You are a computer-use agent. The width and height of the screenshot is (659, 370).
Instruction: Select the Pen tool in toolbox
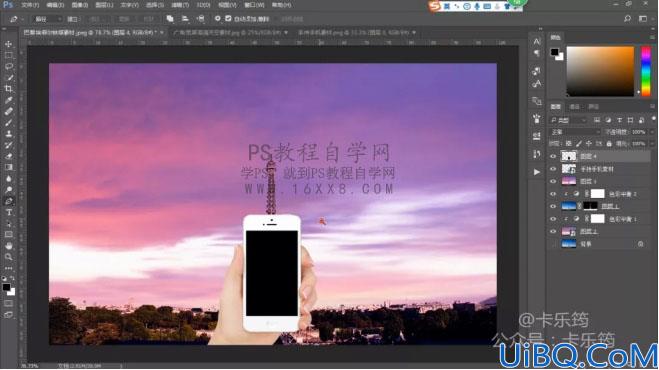coord(8,201)
